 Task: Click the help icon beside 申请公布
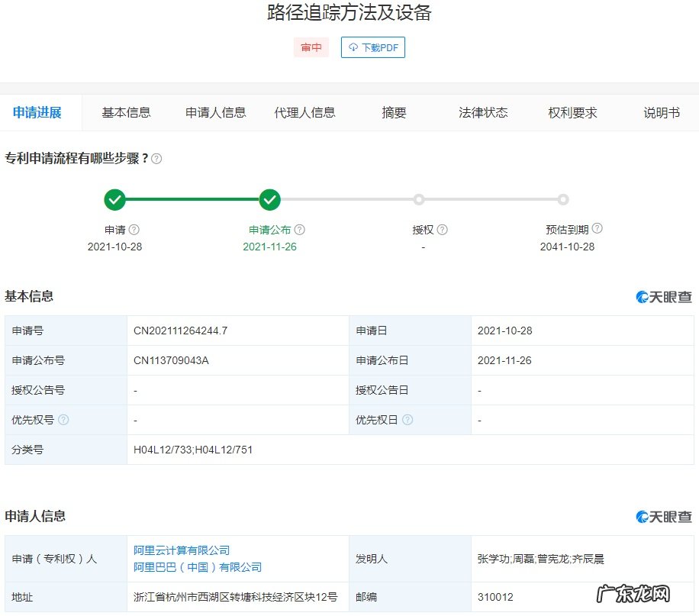[x=300, y=228]
